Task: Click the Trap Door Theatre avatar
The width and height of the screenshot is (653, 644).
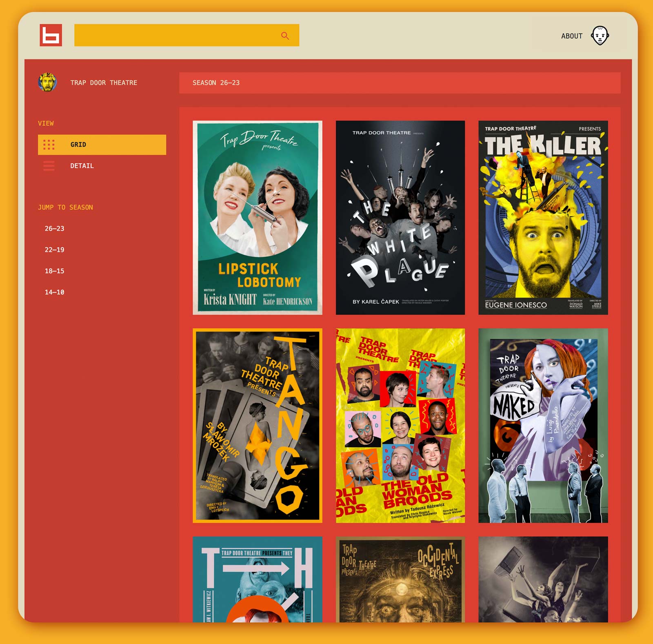Action: (x=47, y=82)
